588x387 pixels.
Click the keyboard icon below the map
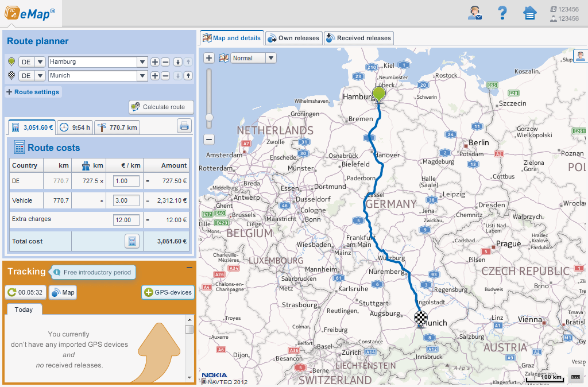click(x=575, y=376)
